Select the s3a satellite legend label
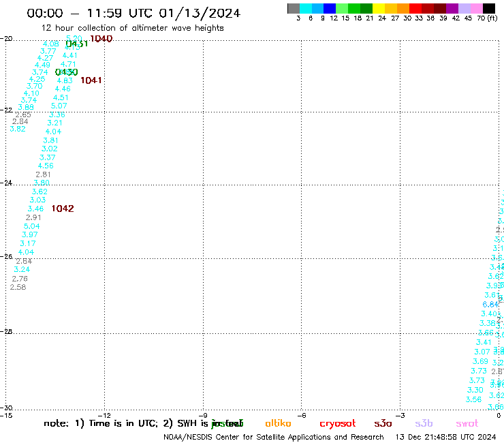Screen dimensions: 504x443 [x=383, y=423]
